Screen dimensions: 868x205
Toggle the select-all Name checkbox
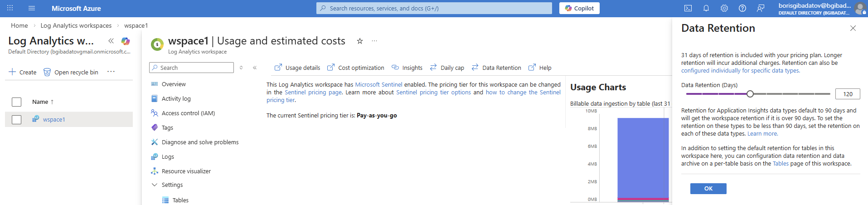point(17,102)
